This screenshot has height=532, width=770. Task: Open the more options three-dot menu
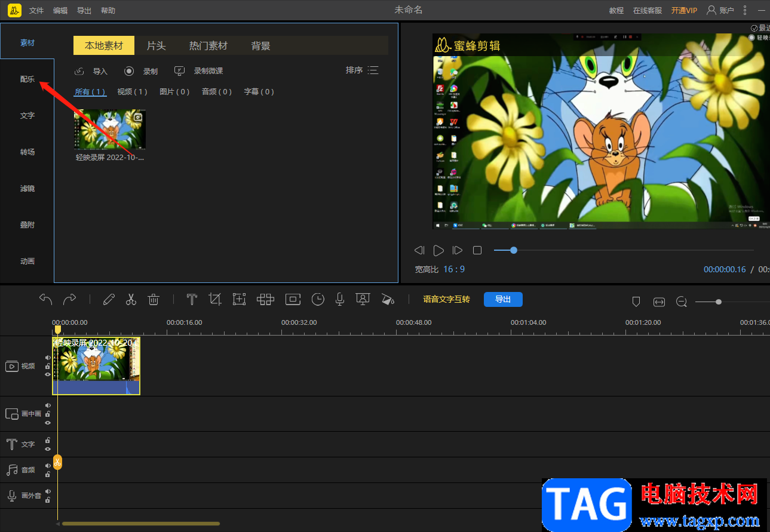745,11
